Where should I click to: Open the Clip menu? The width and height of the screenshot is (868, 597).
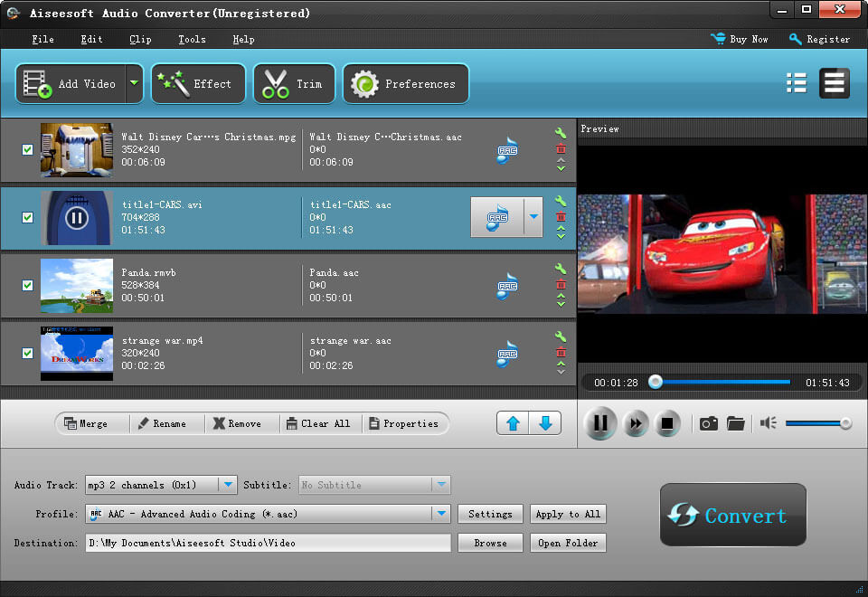140,39
